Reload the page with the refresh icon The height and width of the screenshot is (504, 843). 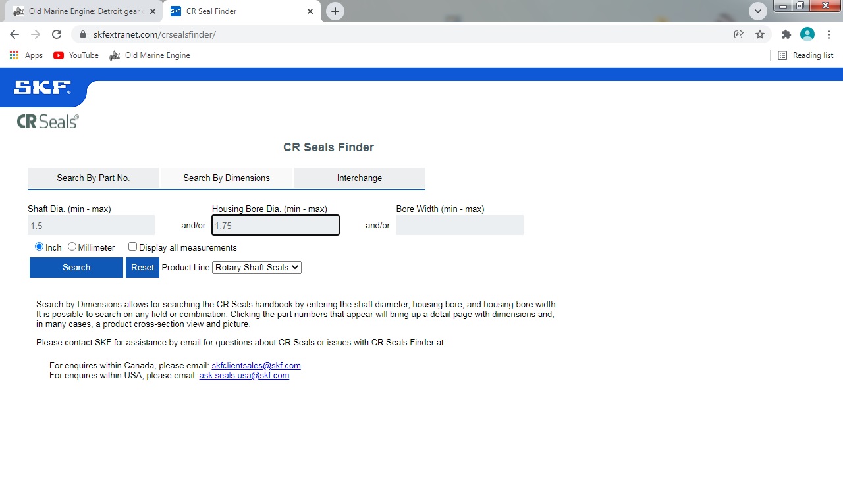57,34
